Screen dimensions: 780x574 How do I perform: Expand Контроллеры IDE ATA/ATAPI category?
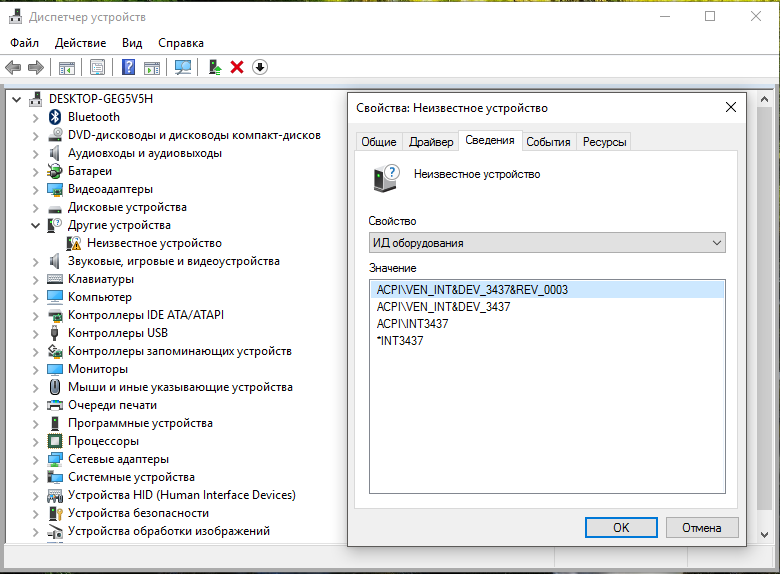[35, 315]
